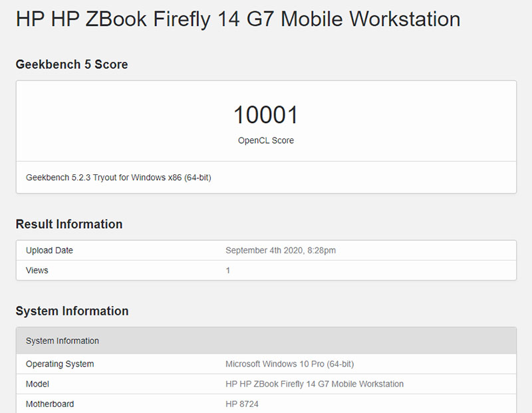Screen dimensions: 532x413
Task: Click the Result Information heading
Action: coord(69,224)
